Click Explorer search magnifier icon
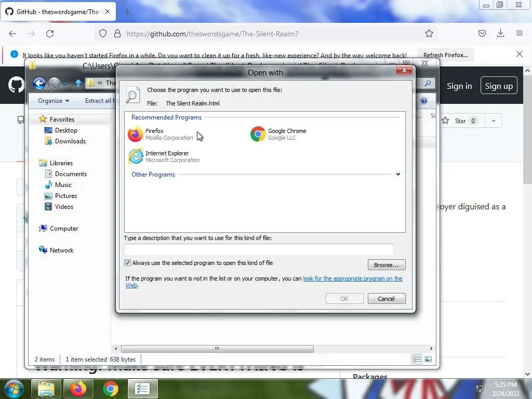 coord(428,83)
